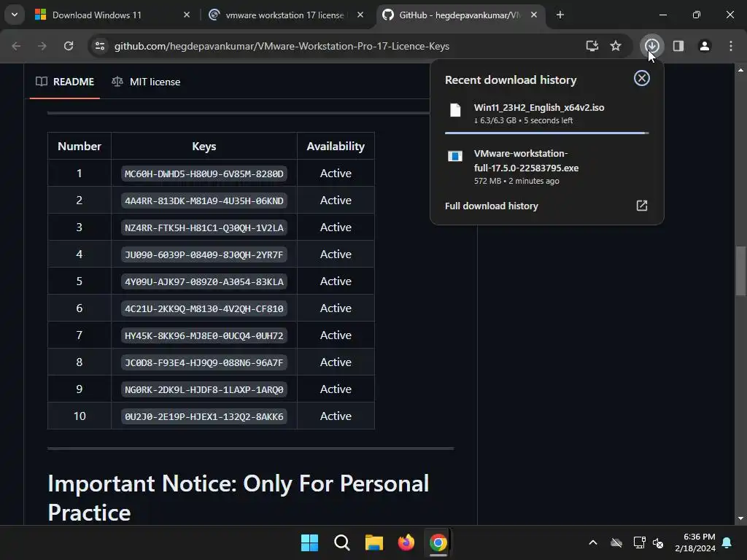This screenshot has width=747, height=560.
Task: Select key NZ4RR-FTK5H-H81C1-Q30QH-1V2LA
Action: 204,227
